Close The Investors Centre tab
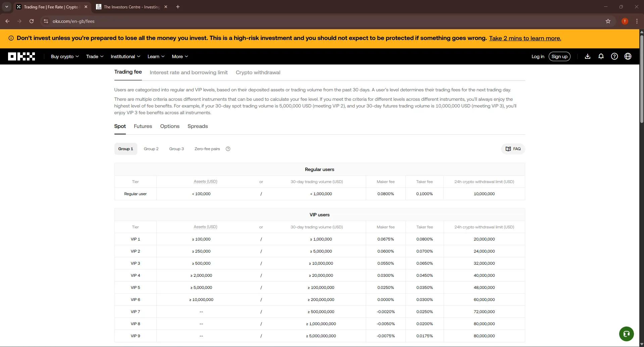644x347 pixels. click(x=166, y=7)
